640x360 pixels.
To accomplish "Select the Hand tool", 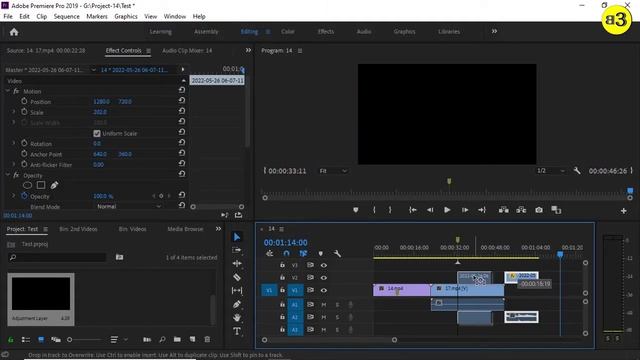I will [237, 318].
